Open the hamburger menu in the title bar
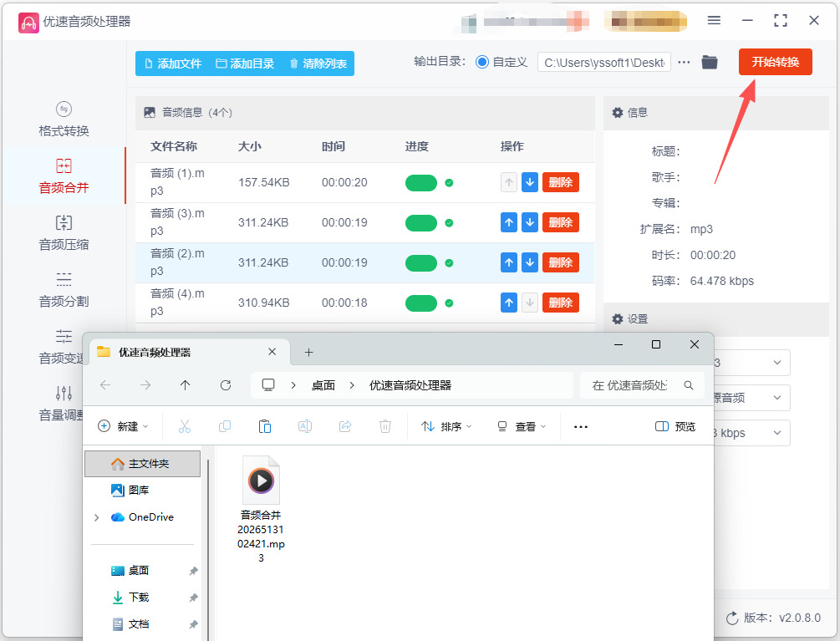 tap(714, 20)
